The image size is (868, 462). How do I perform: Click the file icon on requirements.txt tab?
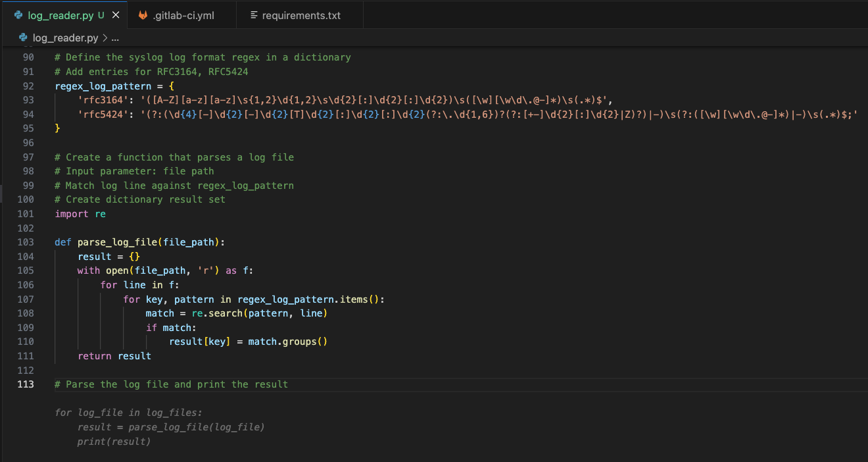coord(253,14)
